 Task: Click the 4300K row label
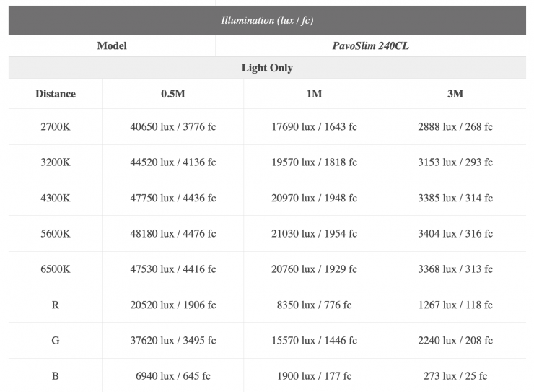[56, 199]
